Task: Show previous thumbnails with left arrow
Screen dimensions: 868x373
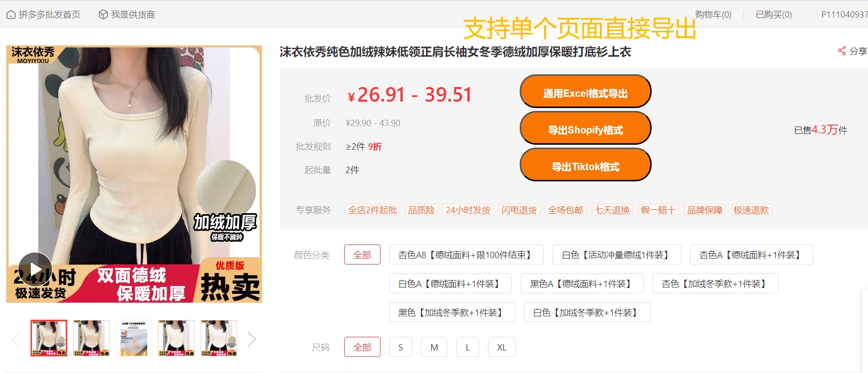Action: 16,339
